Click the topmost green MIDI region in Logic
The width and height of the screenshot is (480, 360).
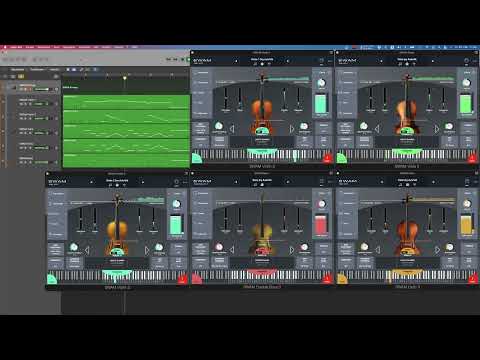[126, 102]
